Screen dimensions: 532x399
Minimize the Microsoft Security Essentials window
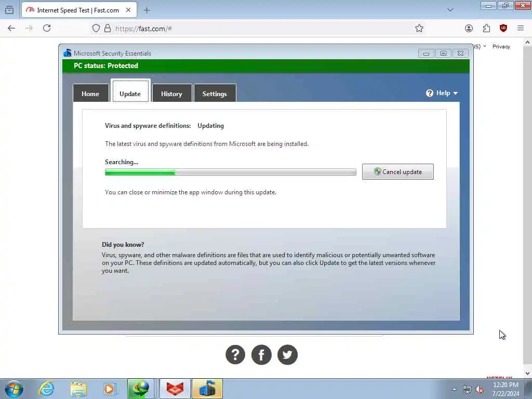[x=426, y=54]
